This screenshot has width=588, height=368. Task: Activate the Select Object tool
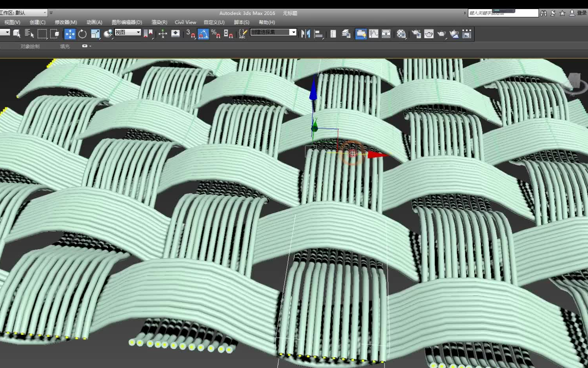tap(17, 34)
